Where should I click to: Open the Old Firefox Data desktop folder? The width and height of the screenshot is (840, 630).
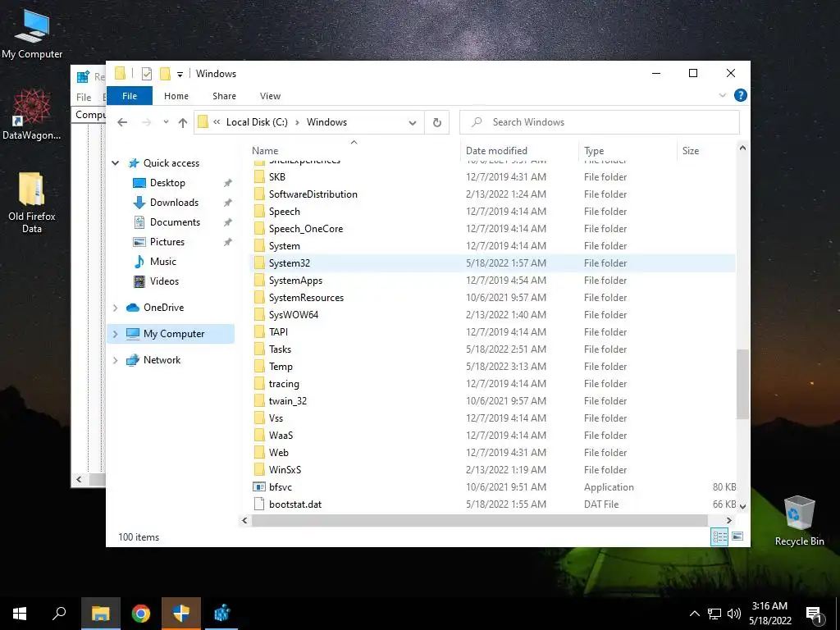point(32,203)
